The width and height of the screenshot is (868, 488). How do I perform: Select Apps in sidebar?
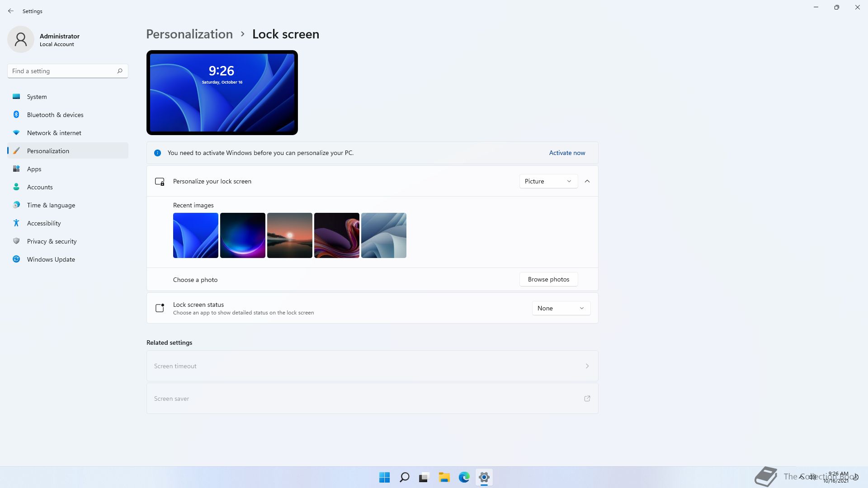pyautogui.click(x=68, y=169)
